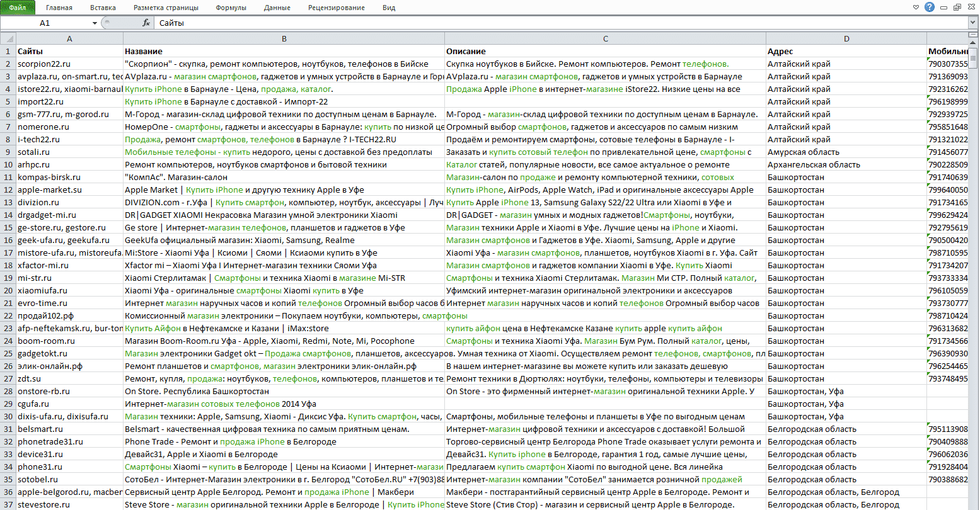980x510 pixels.
Task: Click the Insert Function fx icon
Action: 146,23
